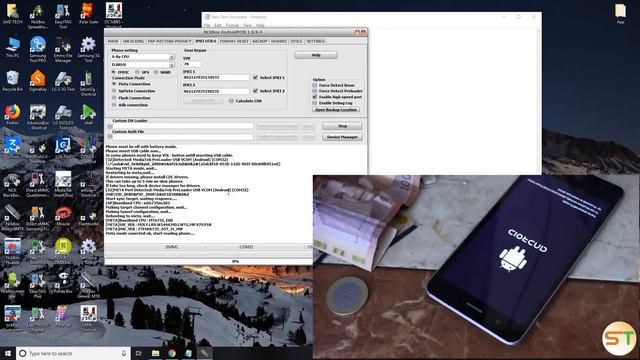Screen dimensions: 640x360
Task: Click the Custom DA Loader path field
Action: [183, 126]
